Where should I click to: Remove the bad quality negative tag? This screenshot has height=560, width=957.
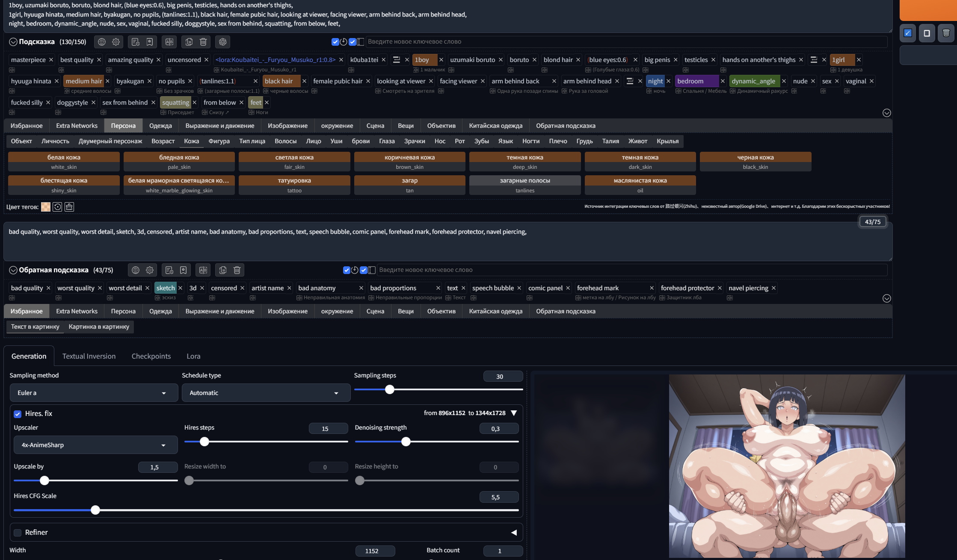pos(48,288)
